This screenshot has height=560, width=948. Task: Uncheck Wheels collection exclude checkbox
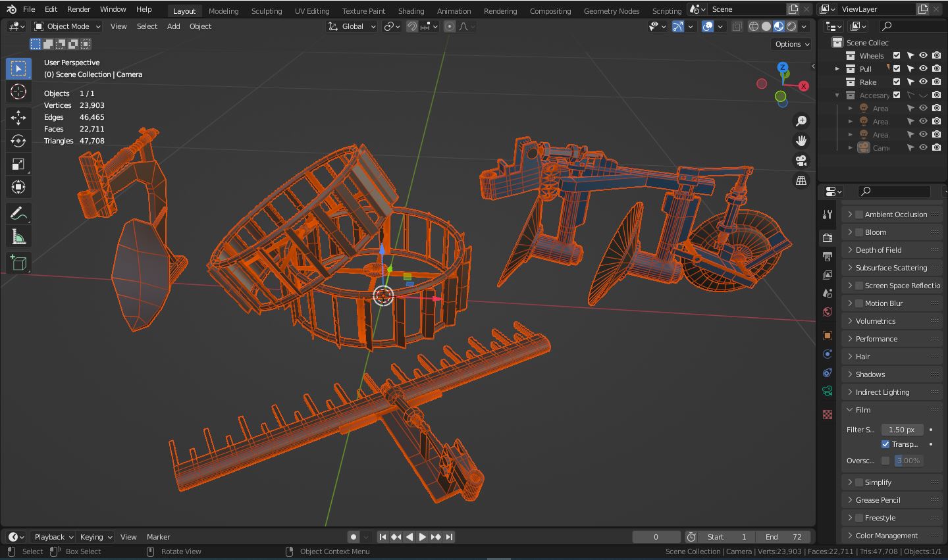pos(897,56)
